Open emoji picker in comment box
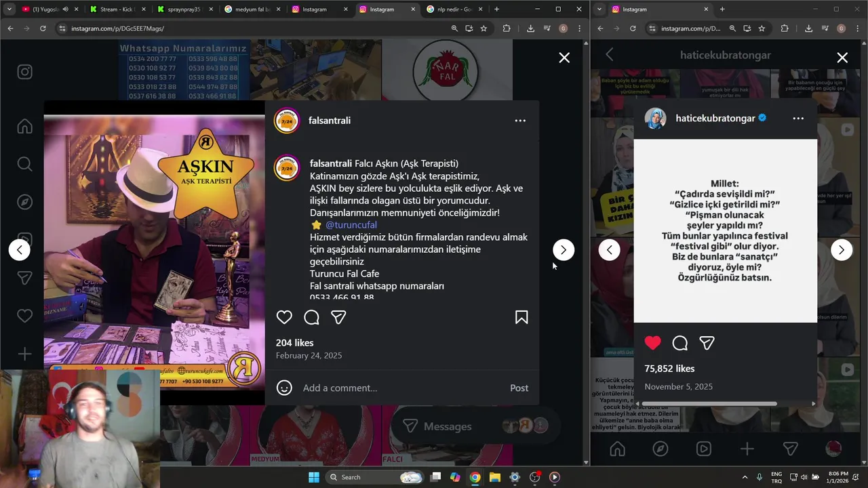The image size is (868, 488). pos(284,388)
